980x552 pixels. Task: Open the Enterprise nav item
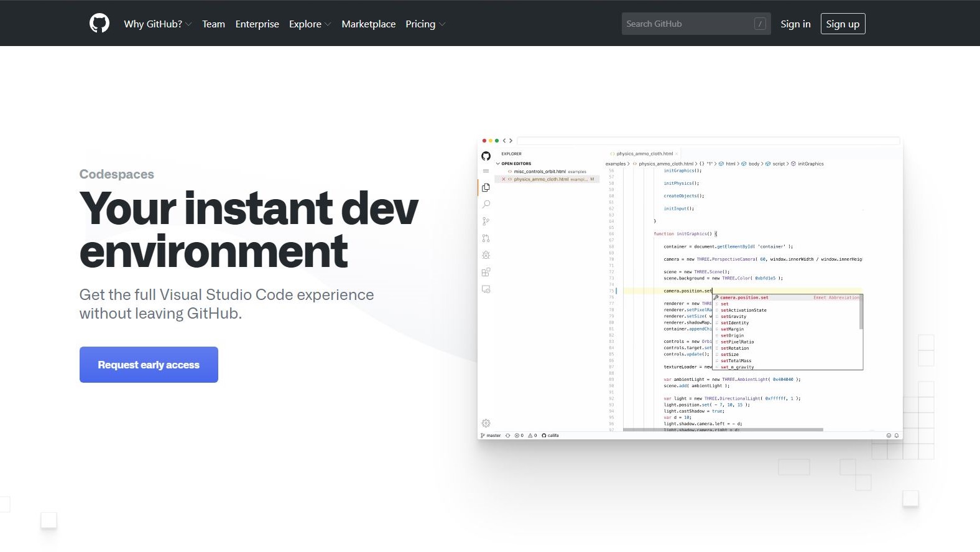click(257, 24)
